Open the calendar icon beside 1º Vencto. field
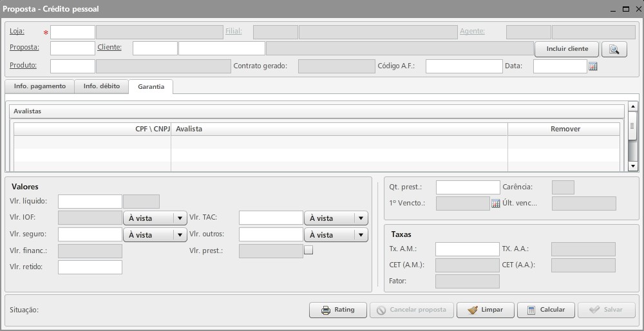The image size is (644, 331). 496,203
